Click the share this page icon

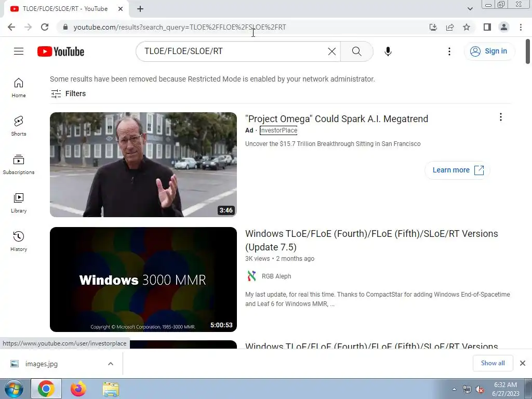450,27
